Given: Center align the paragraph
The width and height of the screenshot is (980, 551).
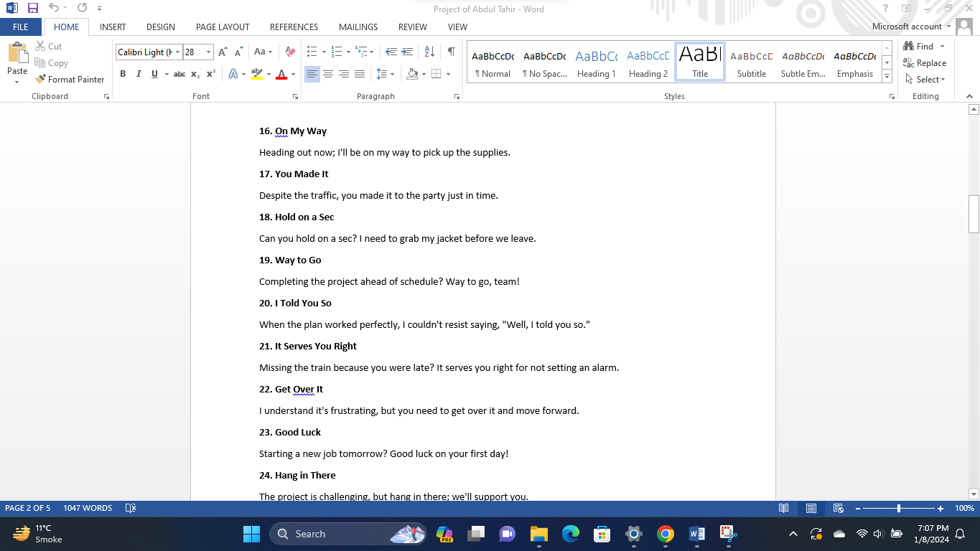Looking at the screenshot, I should 328,74.
